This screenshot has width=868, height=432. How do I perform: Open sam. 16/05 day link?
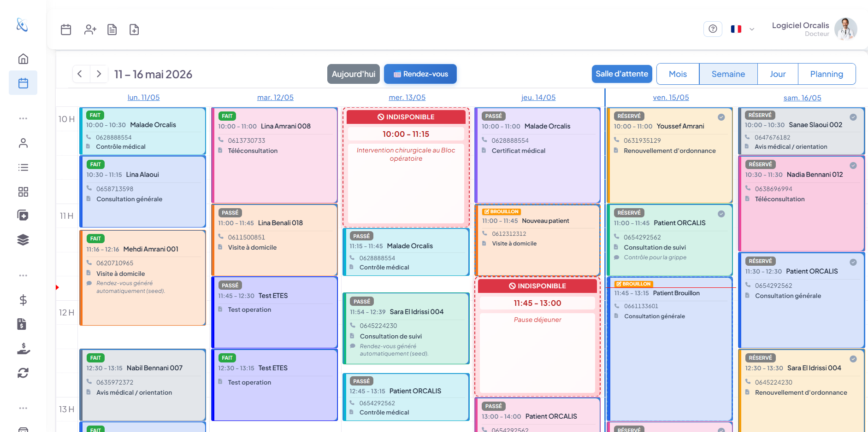pos(802,98)
